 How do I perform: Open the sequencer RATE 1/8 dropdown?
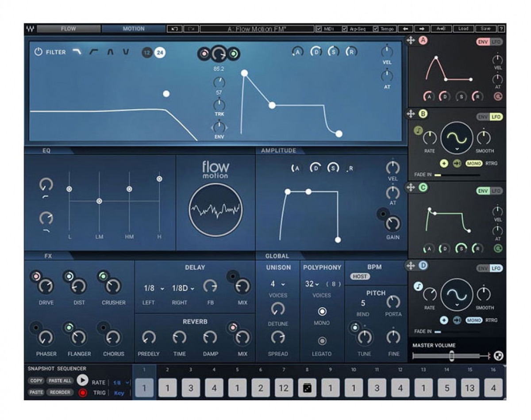click(x=121, y=383)
